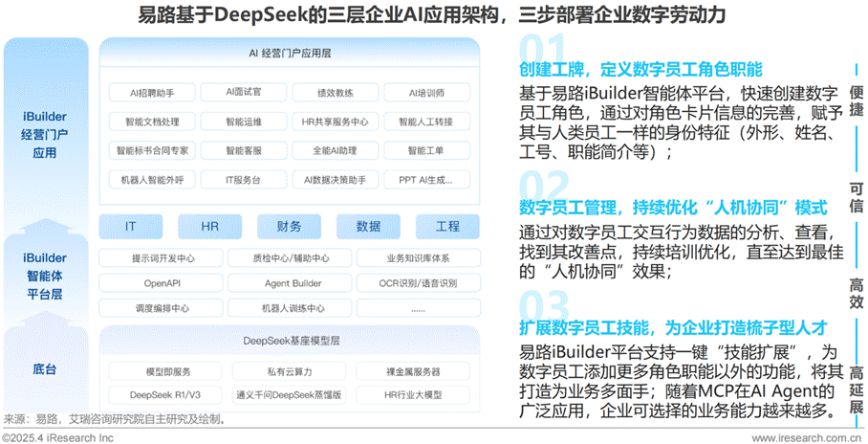
Task: Select the IT服务台 box
Action: [244, 180]
